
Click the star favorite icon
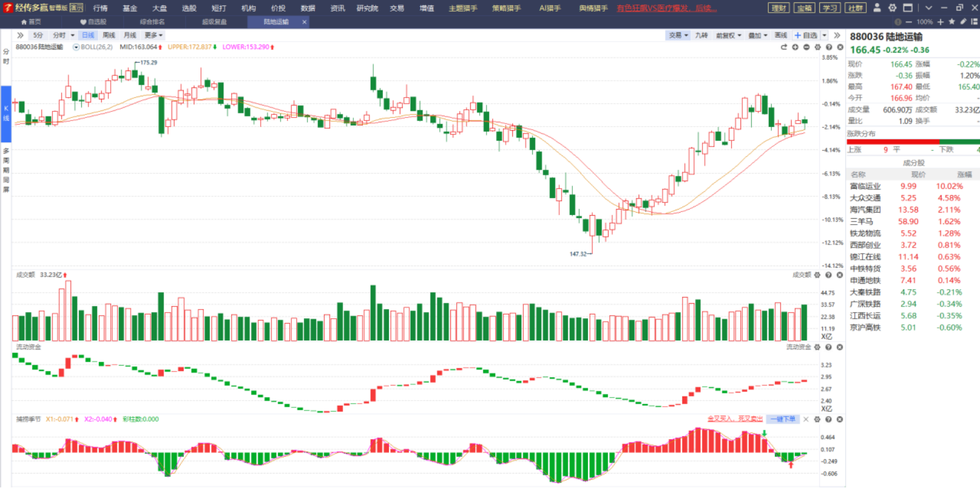click(952, 22)
